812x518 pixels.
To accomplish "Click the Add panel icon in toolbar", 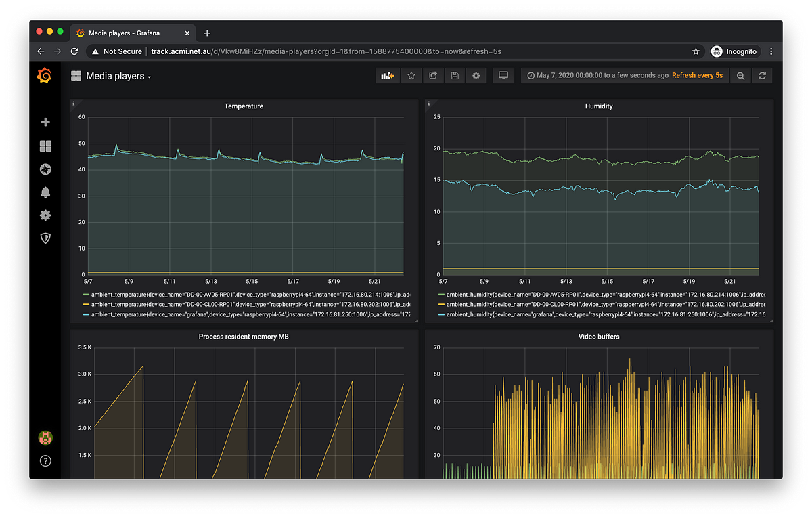I will 387,75.
